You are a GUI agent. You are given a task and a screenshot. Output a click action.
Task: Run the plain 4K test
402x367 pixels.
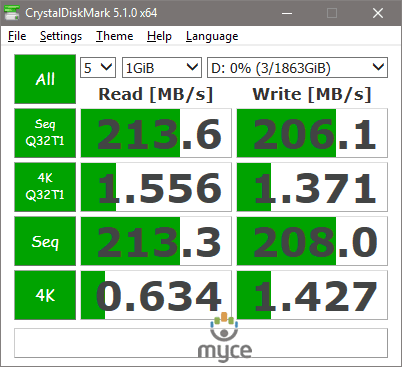(45, 295)
